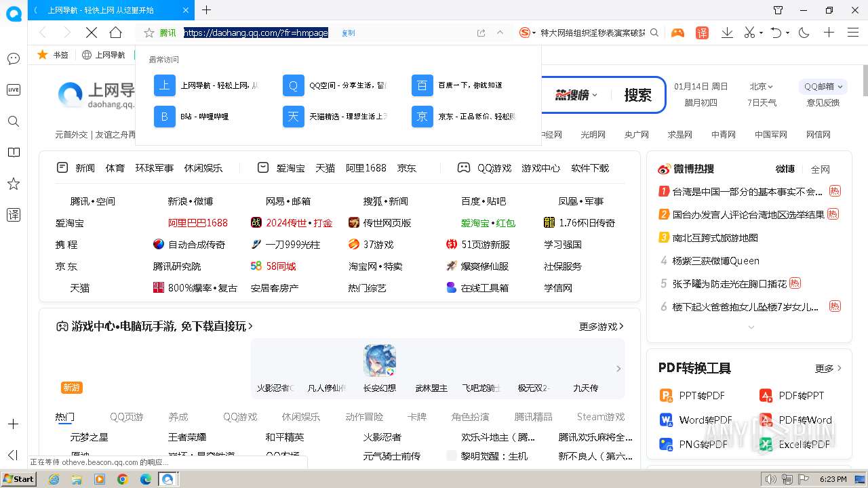Open 更多 in PDF转换工具 panel

(x=828, y=369)
